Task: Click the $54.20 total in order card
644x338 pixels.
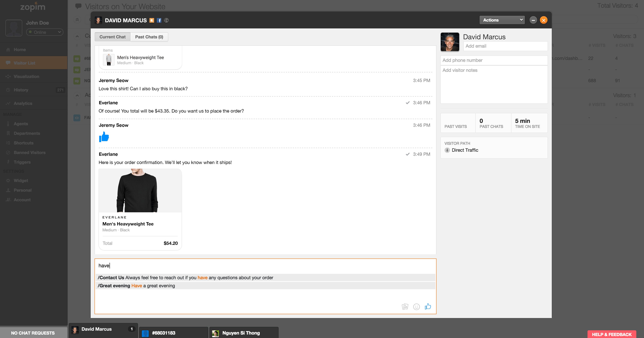Action: click(x=170, y=243)
